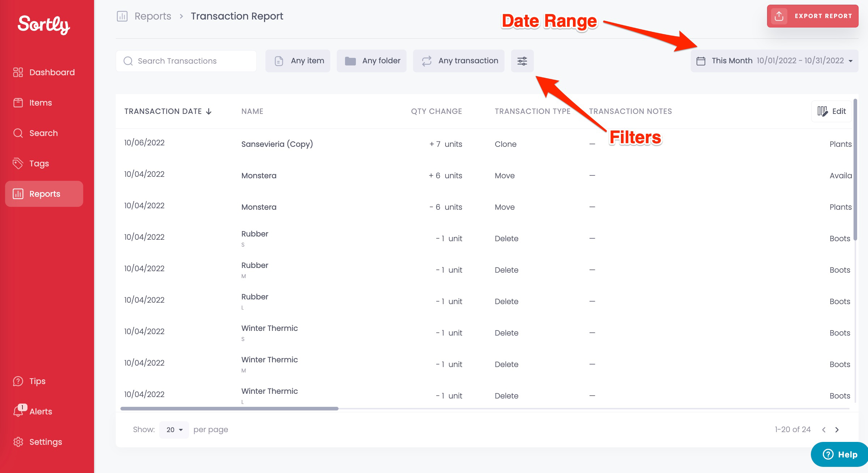Click the Search Transactions field
Viewport: 868px width, 473px height.
tap(186, 61)
